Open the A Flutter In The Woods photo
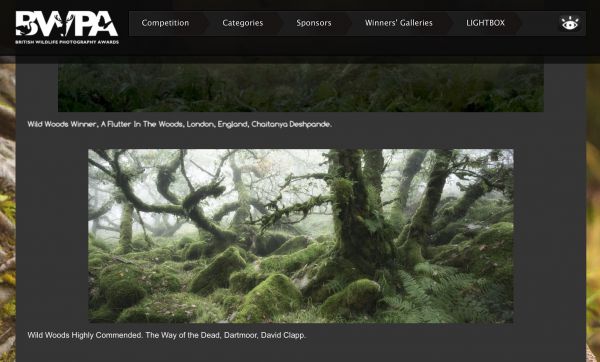 click(301, 88)
